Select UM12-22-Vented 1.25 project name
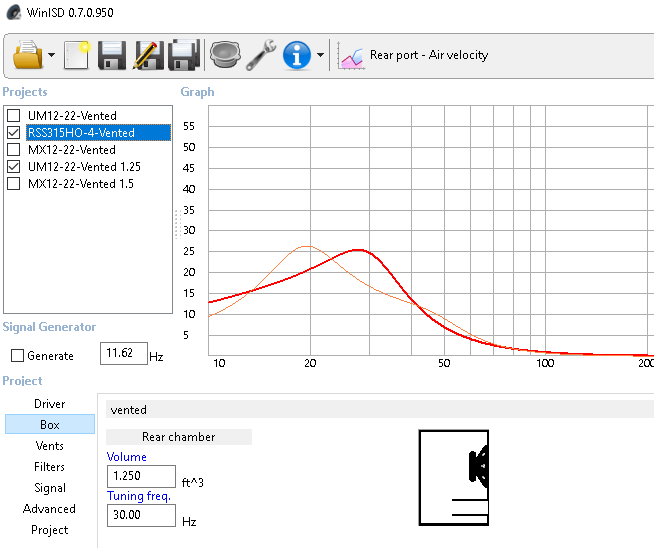654x548 pixels. tap(84, 167)
